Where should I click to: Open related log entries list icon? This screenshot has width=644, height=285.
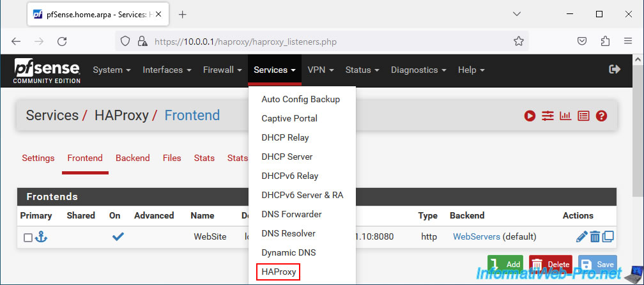point(583,116)
